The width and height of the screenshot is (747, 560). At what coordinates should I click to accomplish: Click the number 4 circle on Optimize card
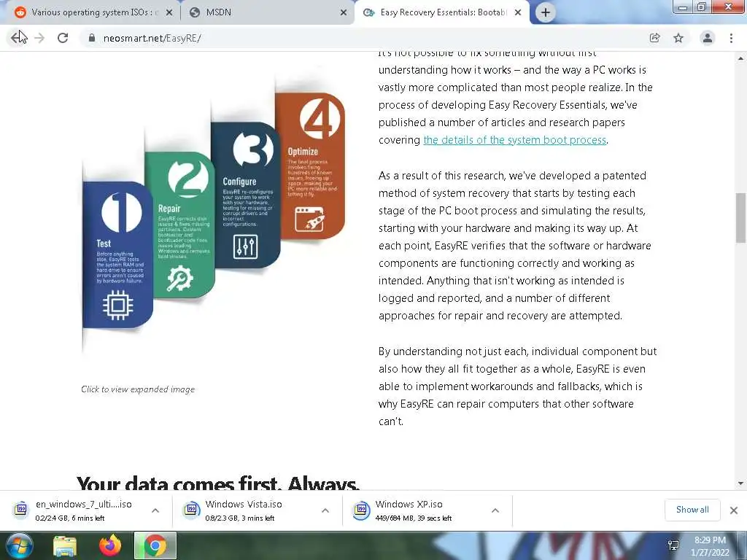tap(320, 119)
